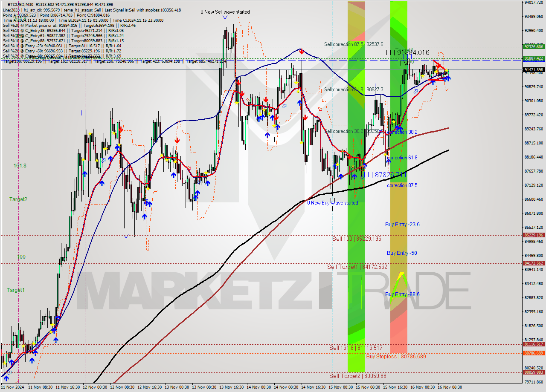Click '0 New Buy Wave started' label
Image resolution: width=546 pixels, height=392 pixels.
click(333, 203)
